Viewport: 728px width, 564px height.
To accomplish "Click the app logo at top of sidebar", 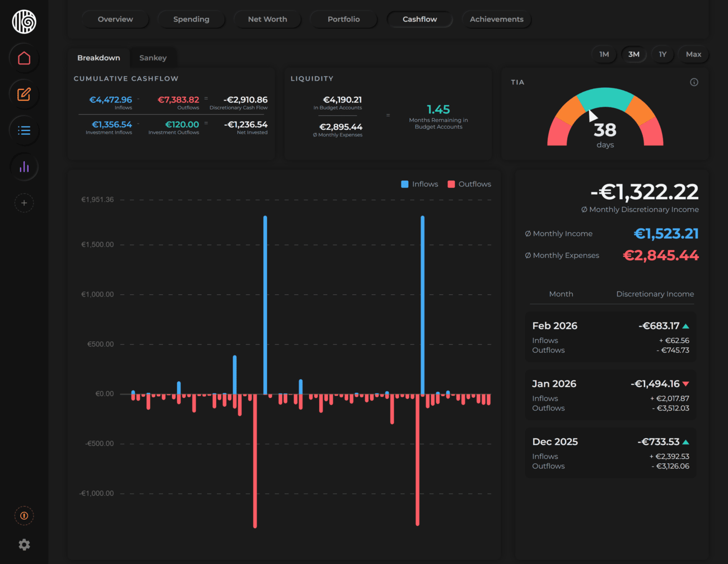I will pos(24,22).
